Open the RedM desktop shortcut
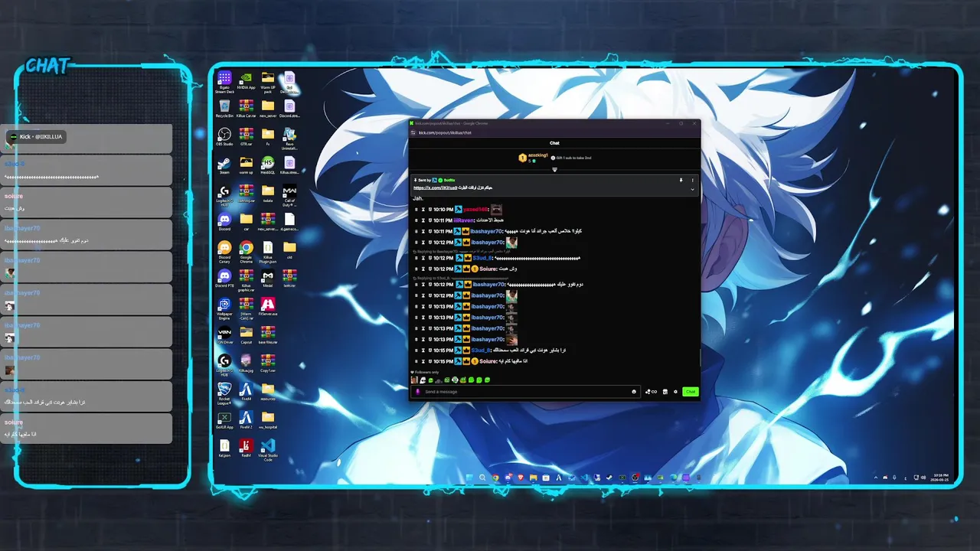Viewport: 980px width, 551px height. 246,448
